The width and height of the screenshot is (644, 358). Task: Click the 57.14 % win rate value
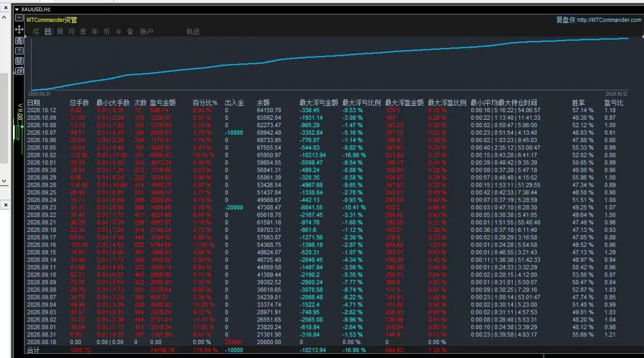coord(583,110)
